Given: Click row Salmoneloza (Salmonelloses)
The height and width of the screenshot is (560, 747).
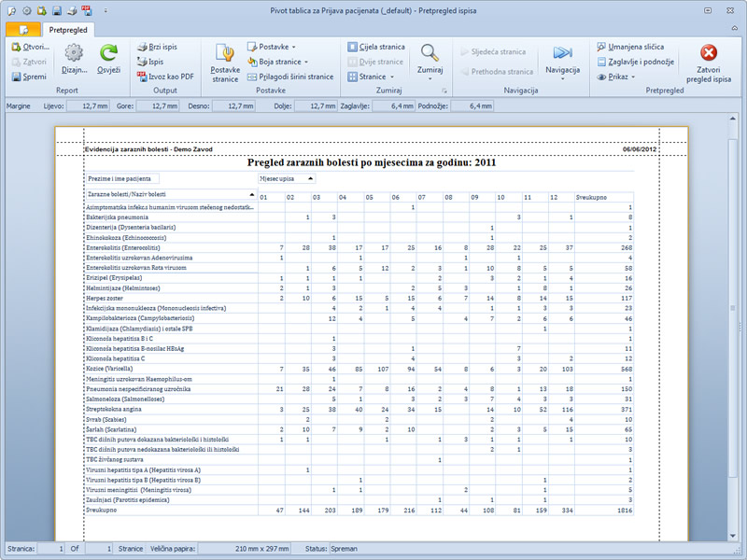Looking at the screenshot, I should pyautogui.click(x=359, y=399).
